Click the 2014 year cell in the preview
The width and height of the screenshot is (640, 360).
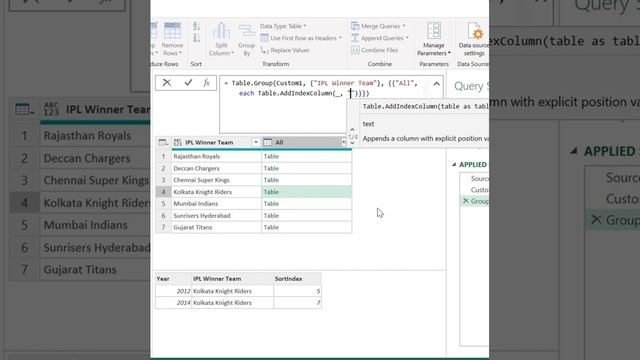(x=173, y=303)
